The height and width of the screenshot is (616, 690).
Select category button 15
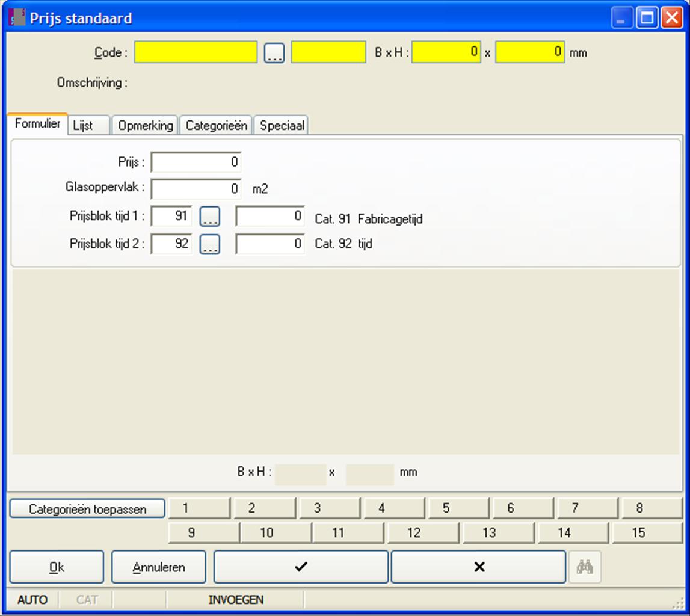[647, 533]
